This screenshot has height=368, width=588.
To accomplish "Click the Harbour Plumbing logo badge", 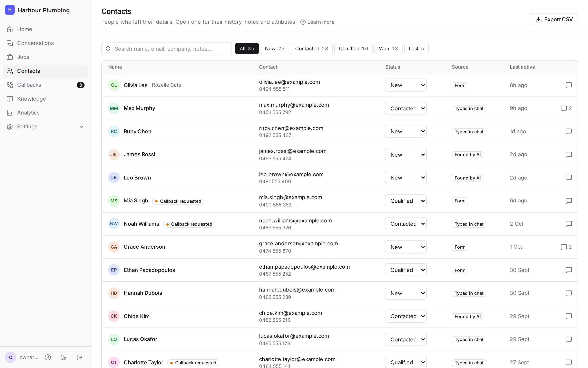I will pos(10,10).
